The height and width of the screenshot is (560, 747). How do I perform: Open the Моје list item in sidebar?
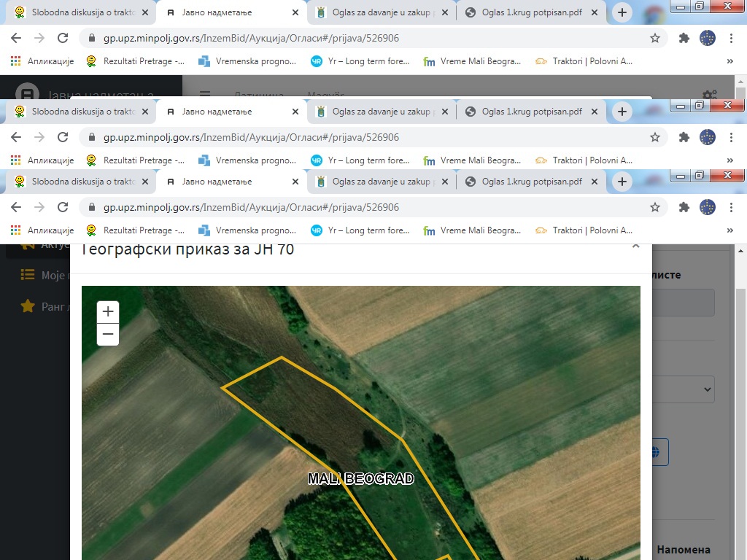44,275
